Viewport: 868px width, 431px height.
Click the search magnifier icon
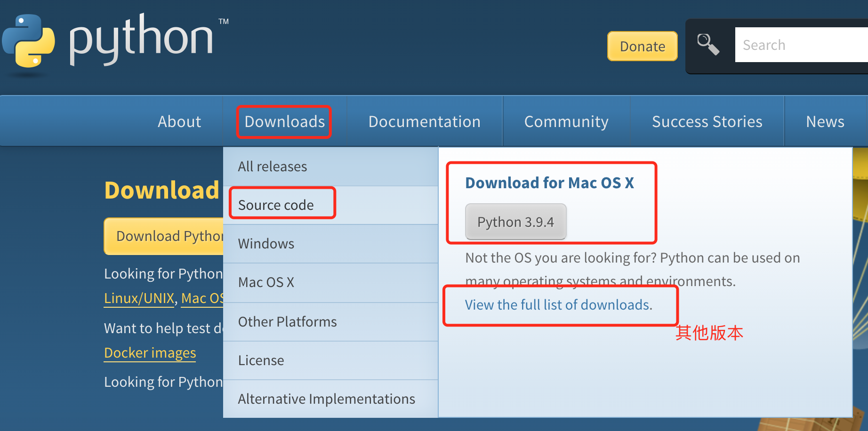click(x=708, y=45)
